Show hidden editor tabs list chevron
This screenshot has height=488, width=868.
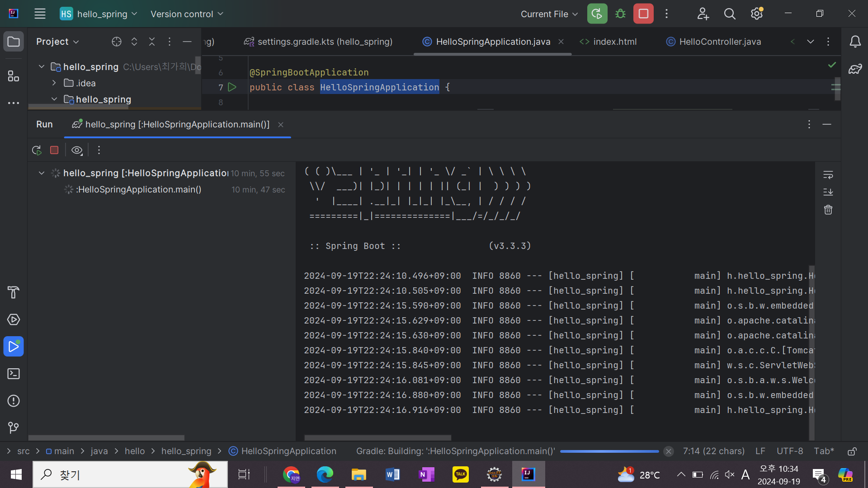tap(810, 42)
